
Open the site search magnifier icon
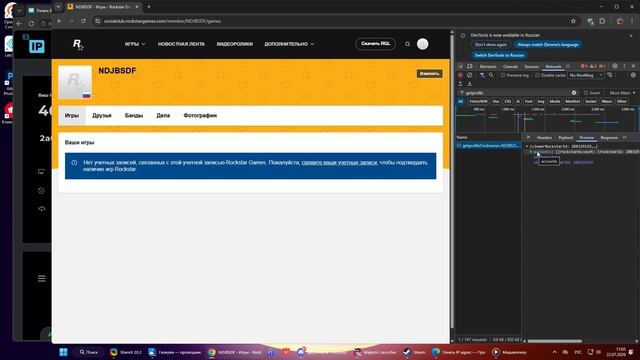pos(407,44)
